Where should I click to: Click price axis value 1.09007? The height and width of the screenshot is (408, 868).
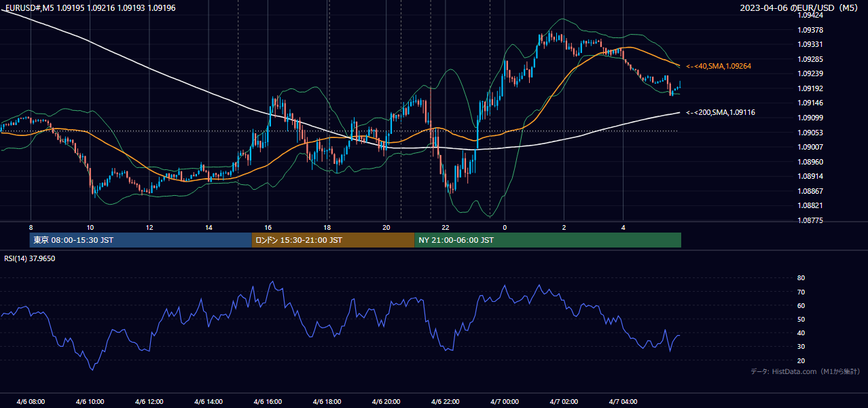[810, 147]
